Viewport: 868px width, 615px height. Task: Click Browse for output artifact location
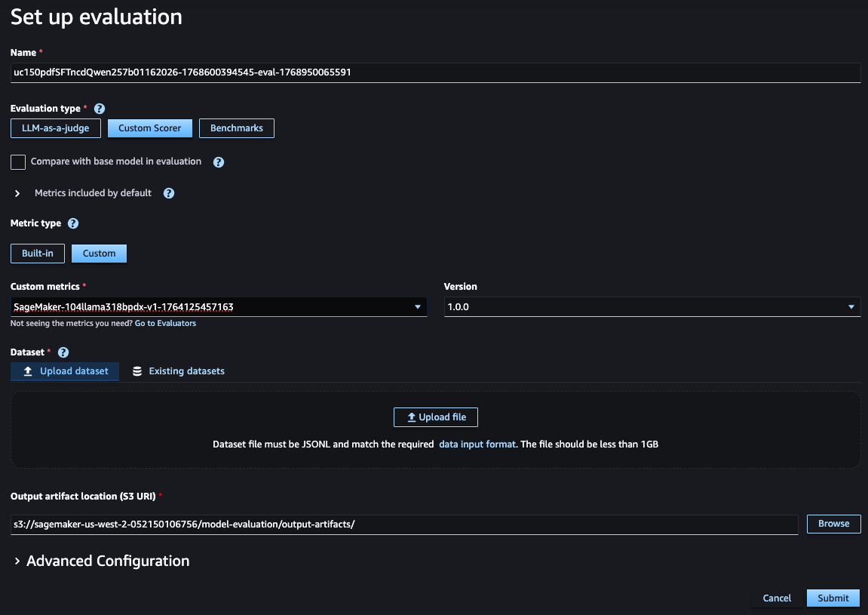tap(833, 524)
